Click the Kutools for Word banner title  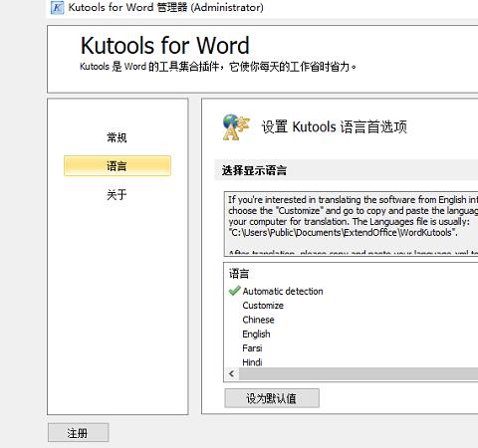[x=165, y=46]
